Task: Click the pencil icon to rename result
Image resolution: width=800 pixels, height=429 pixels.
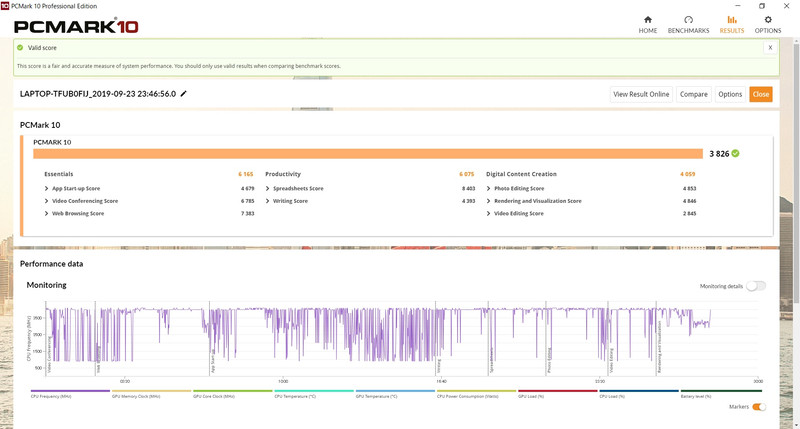Action: 183,94
